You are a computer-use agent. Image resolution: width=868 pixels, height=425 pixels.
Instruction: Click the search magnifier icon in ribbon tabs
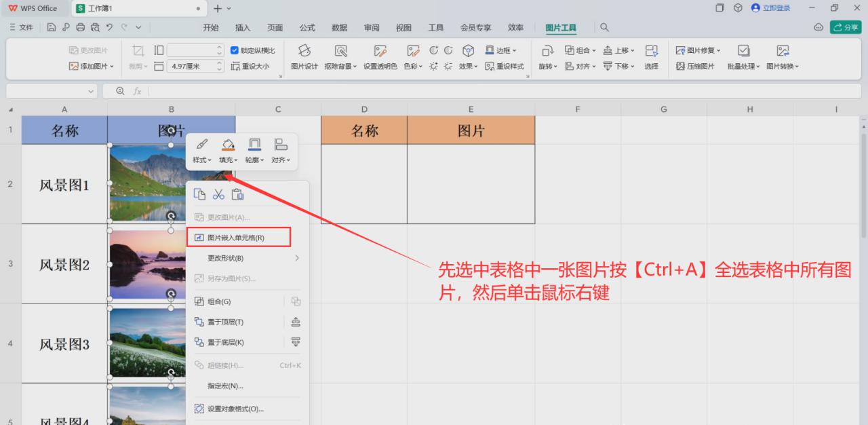[x=604, y=27]
